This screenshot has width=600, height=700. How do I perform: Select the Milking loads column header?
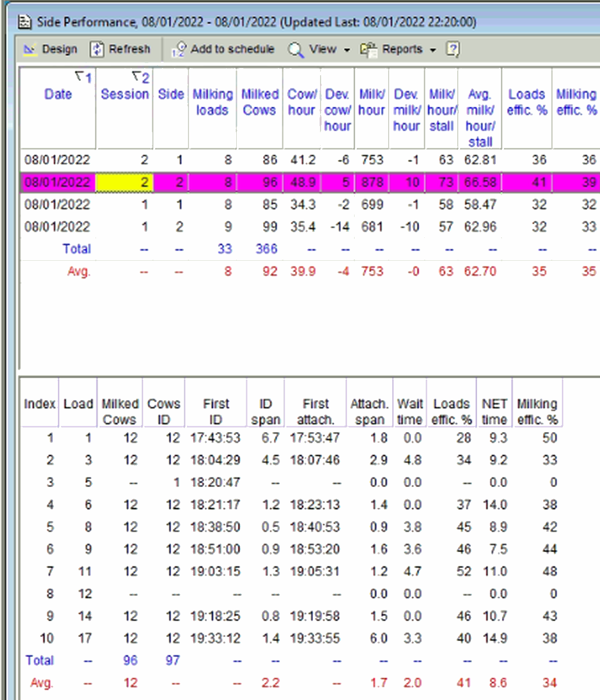click(x=212, y=102)
